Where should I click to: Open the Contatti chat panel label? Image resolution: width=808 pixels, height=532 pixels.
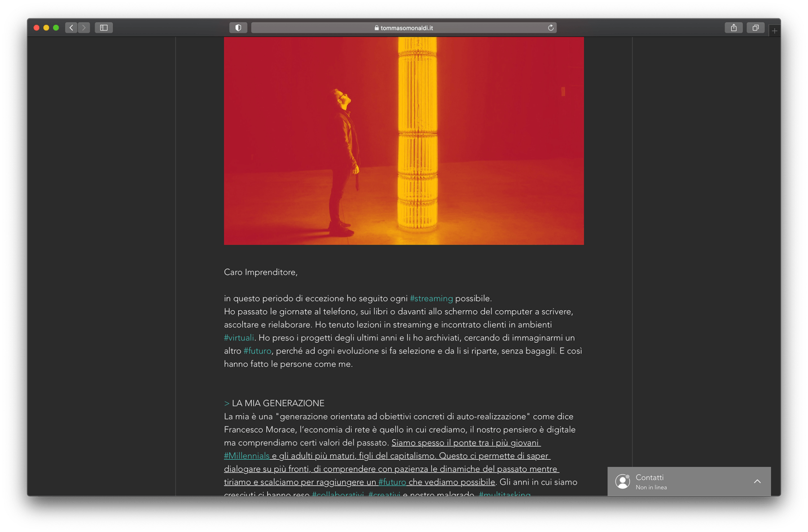[x=650, y=477]
